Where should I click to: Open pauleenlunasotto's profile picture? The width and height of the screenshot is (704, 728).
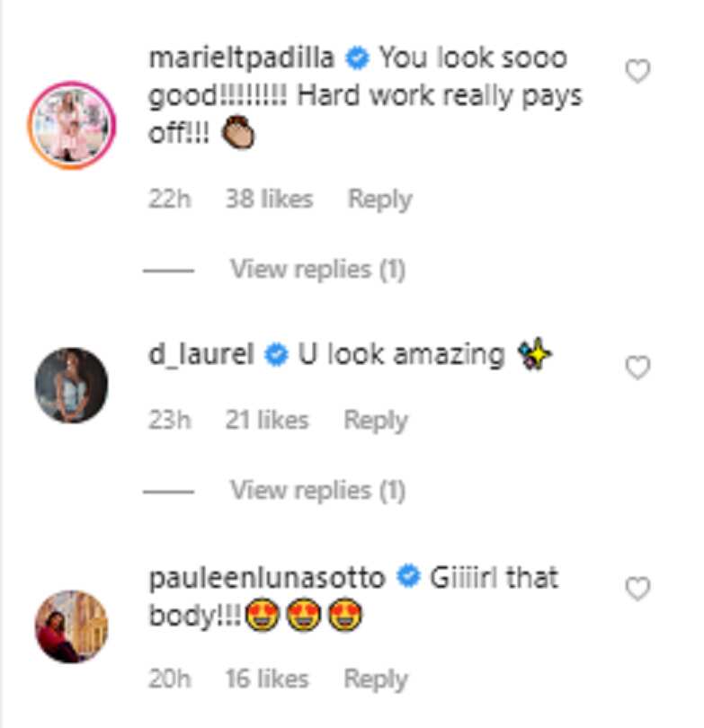pyautogui.click(x=72, y=626)
